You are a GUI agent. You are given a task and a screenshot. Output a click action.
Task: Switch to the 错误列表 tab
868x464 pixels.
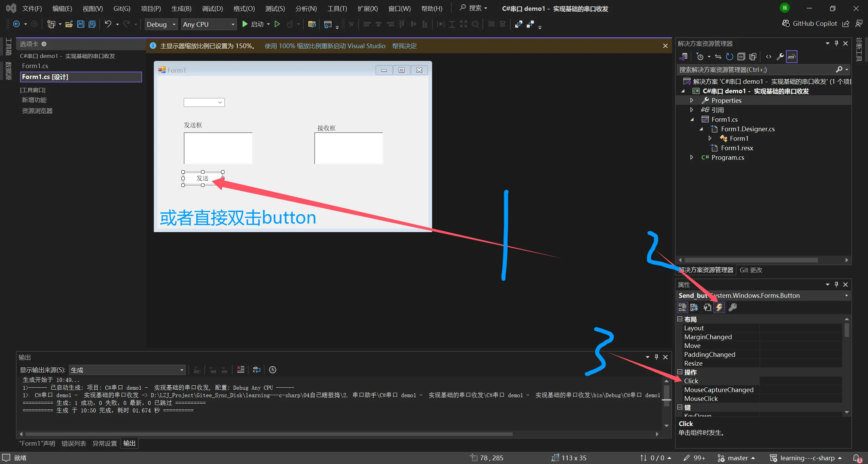click(74, 444)
